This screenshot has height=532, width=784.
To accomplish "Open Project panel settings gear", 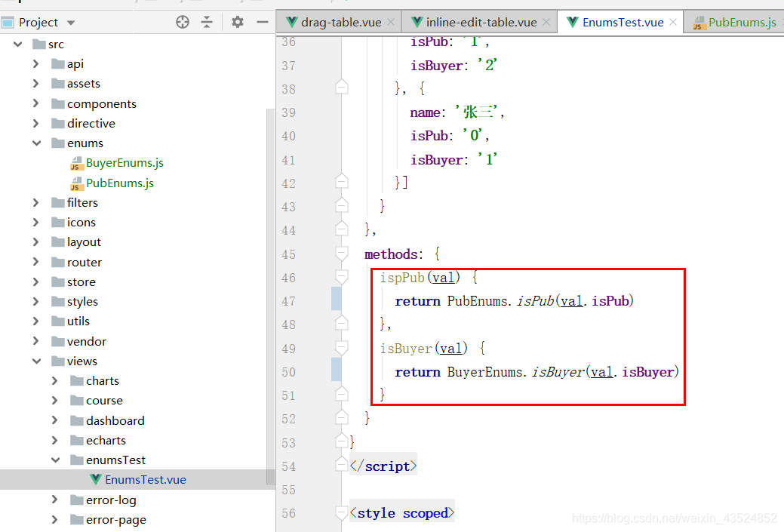I will coord(238,22).
